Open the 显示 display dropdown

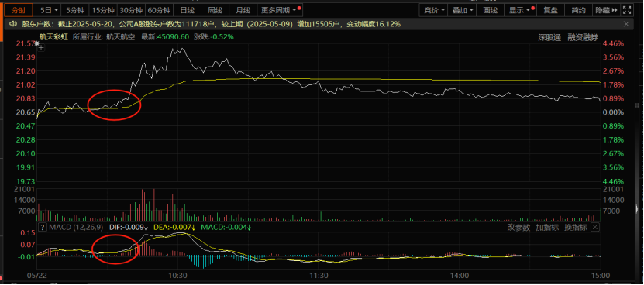(520, 10)
